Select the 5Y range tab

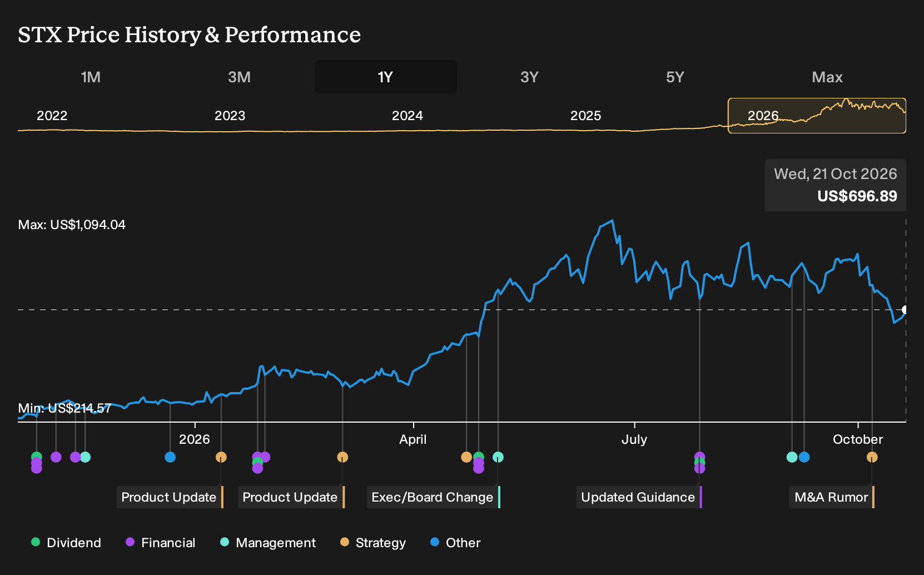[675, 77]
